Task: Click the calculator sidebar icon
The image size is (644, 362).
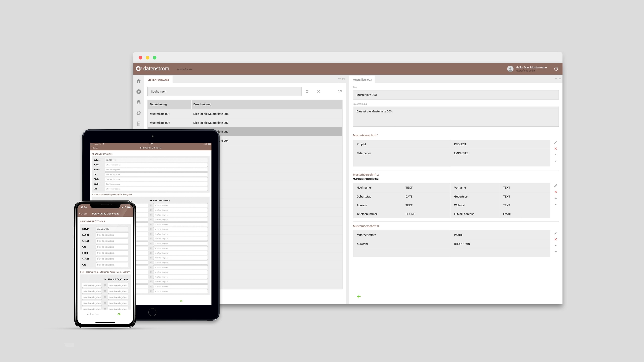Action: pyautogui.click(x=139, y=124)
